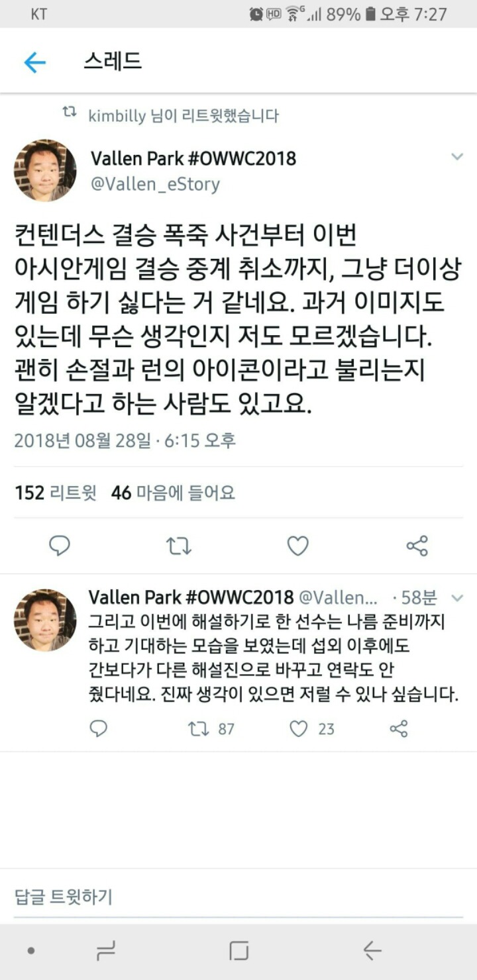Reply to the main tweet via speech bubble icon
This screenshot has width=477, height=980.
pos(60,546)
